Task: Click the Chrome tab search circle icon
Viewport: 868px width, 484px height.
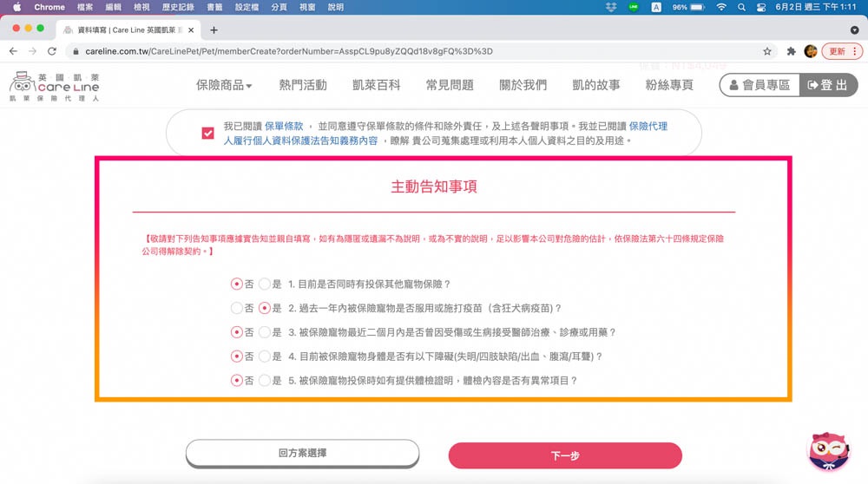Action: (855, 29)
